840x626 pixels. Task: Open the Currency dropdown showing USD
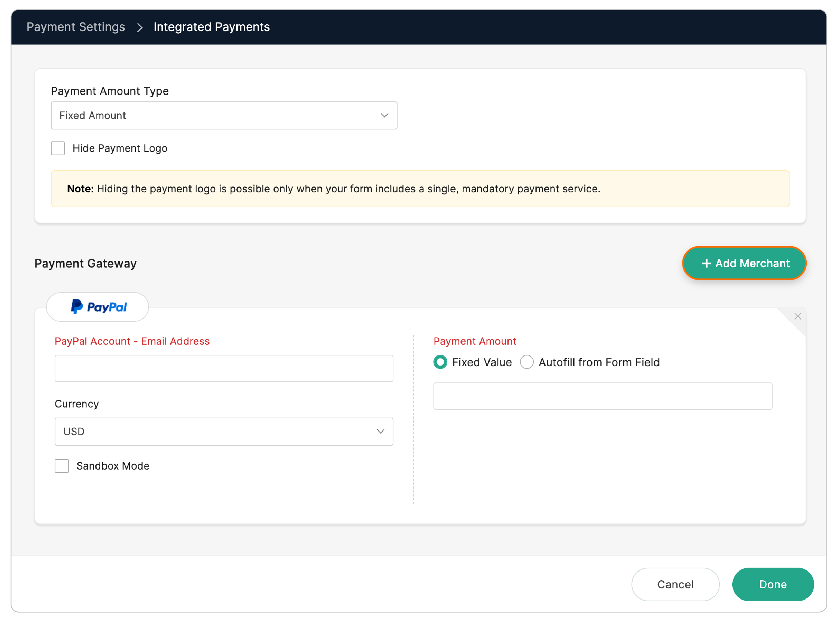point(223,431)
